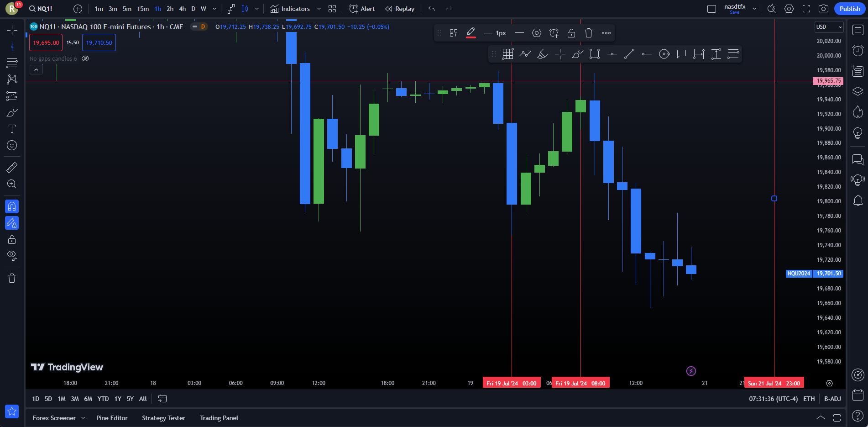Toggle Lock All Drawings padlock in left sidebar
The width and height of the screenshot is (868, 427).
click(12, 239)
